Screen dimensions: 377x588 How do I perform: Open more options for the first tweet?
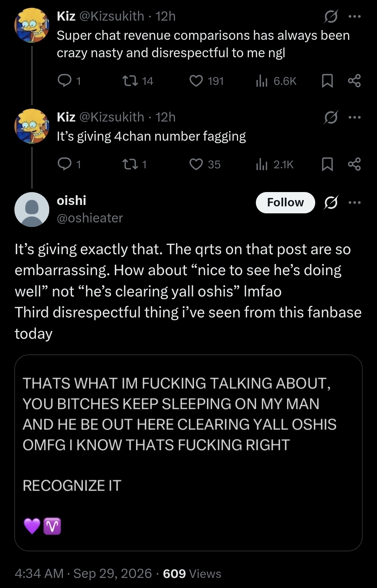pyautogui.click(x=355, y=16)
